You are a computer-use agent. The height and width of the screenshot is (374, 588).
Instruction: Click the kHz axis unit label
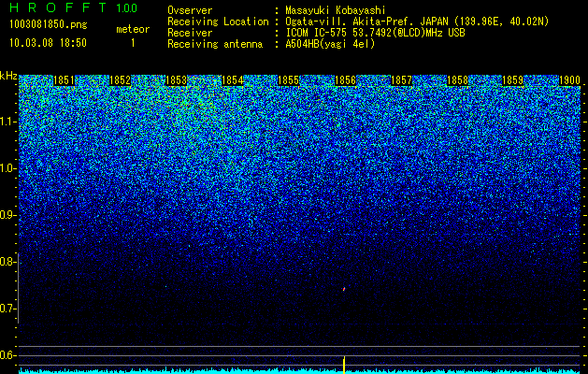pos(8,76)
